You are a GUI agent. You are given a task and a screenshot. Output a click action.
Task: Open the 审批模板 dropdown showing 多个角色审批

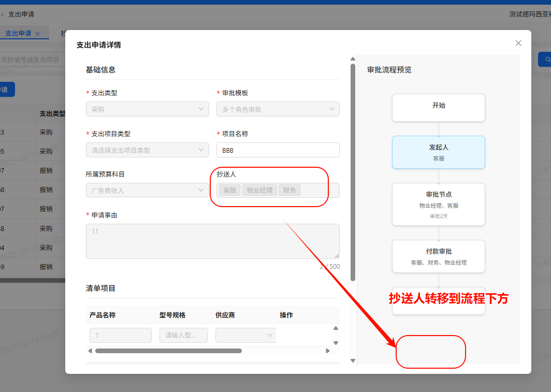(278, 109)
